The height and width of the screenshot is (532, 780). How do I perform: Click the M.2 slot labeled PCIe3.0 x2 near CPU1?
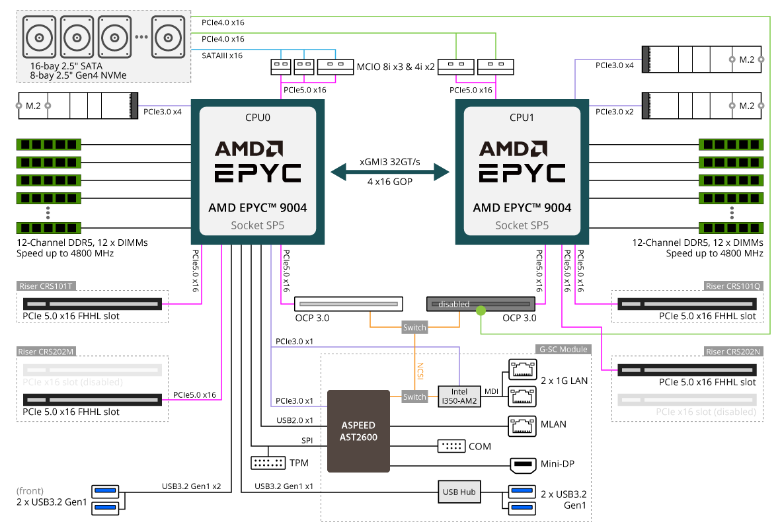coord(703,105)
